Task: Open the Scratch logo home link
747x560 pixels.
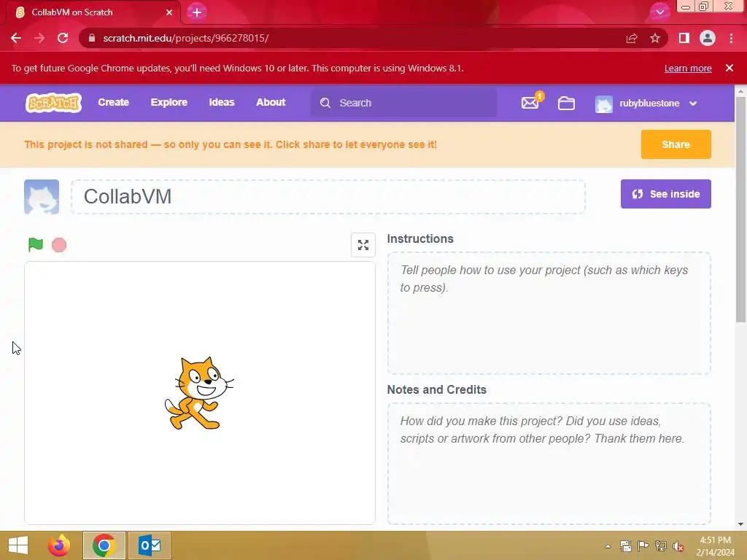Action: [x=53, y=103]
